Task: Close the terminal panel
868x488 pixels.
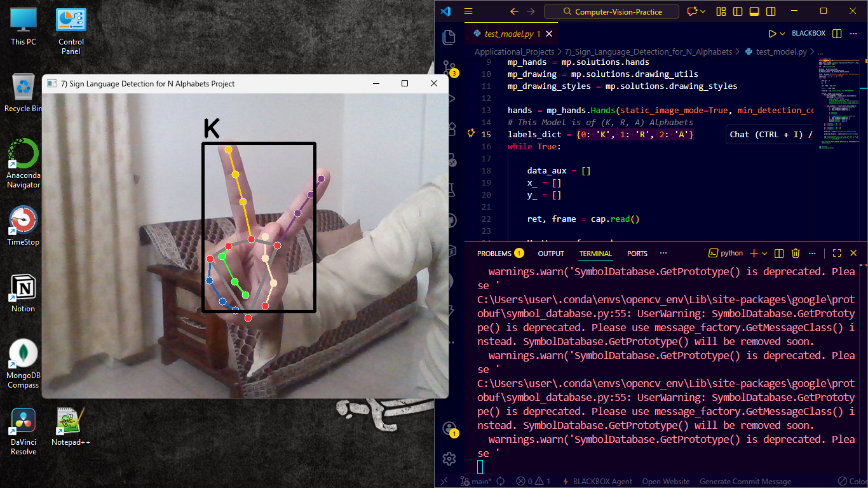Action: pyautogui.click(x=855, y=253)
